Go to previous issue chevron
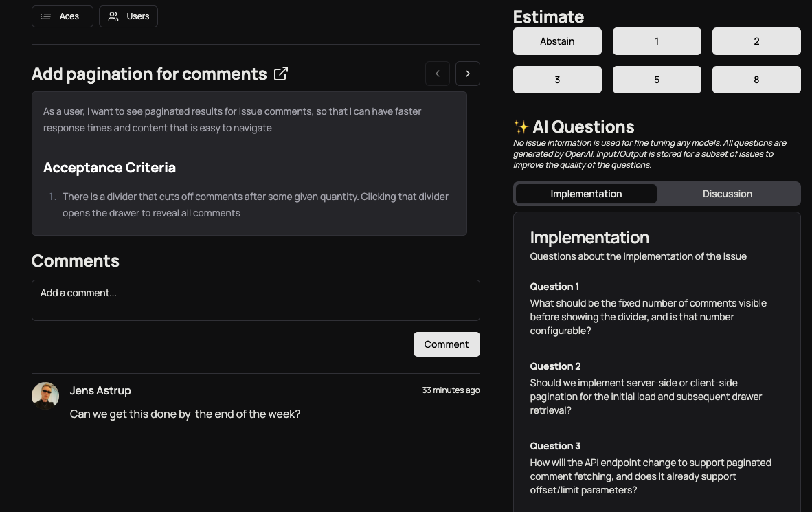This screenshot has height=512, width=812. pos(438,74)
